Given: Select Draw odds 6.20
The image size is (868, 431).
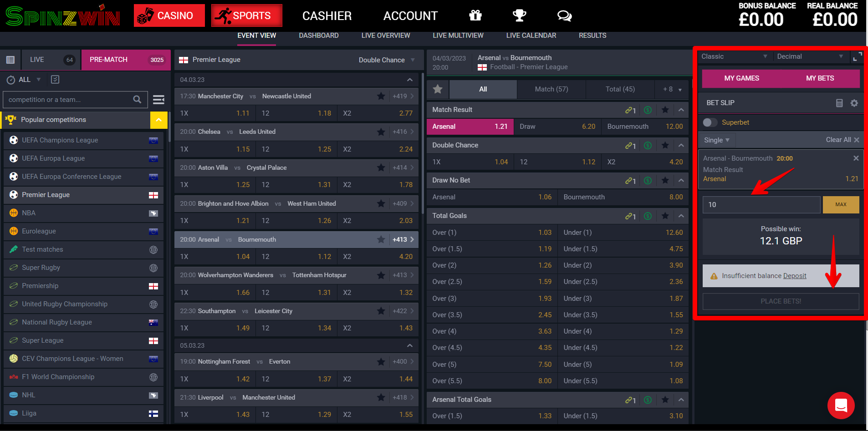Looking at the screenshot, I should coord(557,127).
